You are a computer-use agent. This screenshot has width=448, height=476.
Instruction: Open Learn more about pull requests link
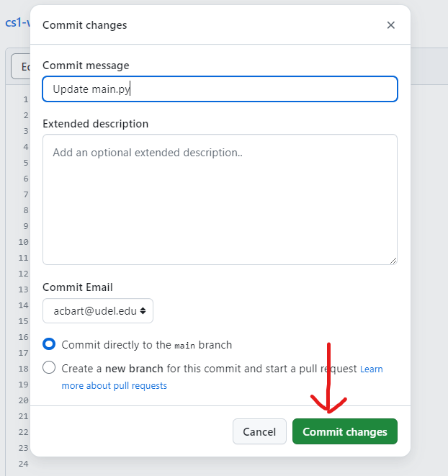115,385
